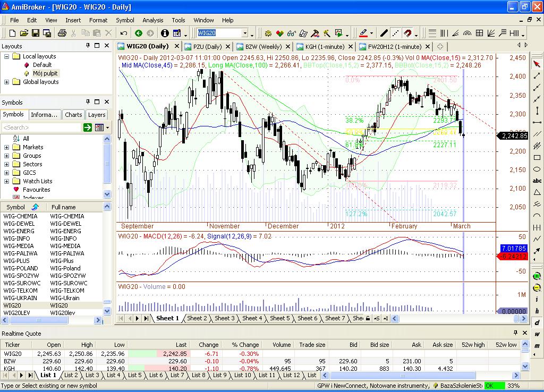Switch to hourly interval with the h button

(x=537, y=311)
